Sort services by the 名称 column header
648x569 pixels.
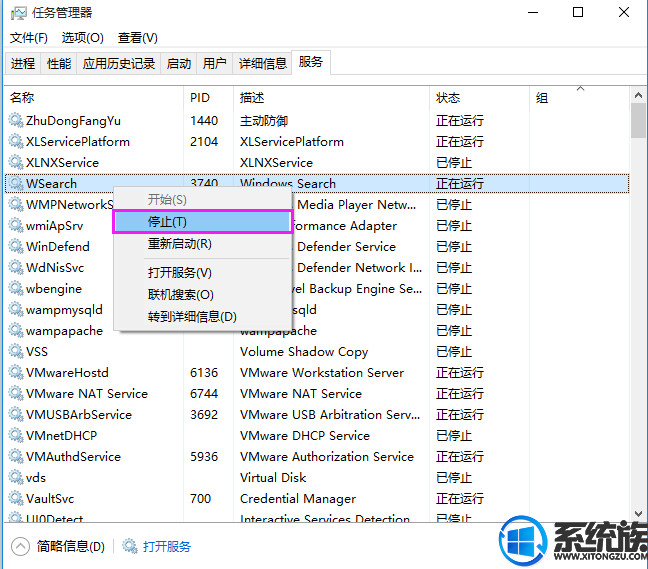(x=94, y=98)
